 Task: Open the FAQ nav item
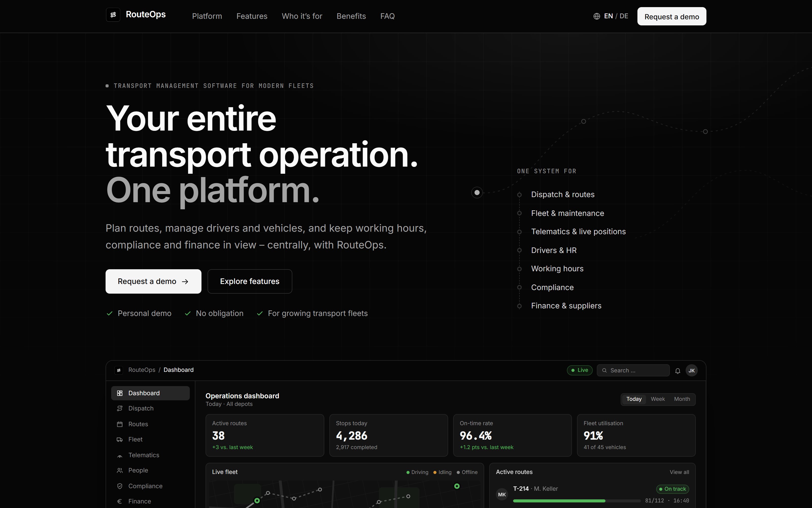tap(387, 16)
